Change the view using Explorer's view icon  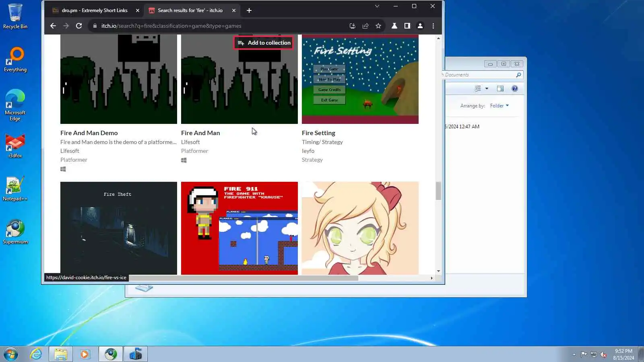coord(478,88)
